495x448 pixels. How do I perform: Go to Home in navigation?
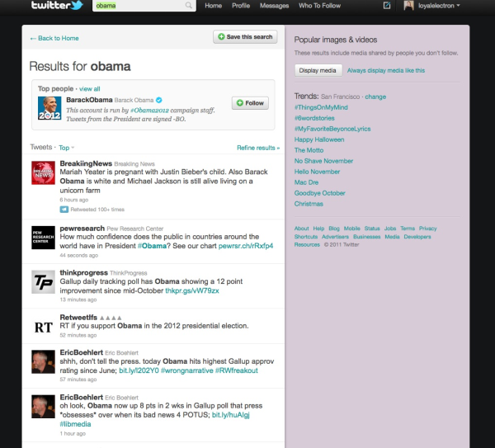pyautogui.click(x=213, y=6)
